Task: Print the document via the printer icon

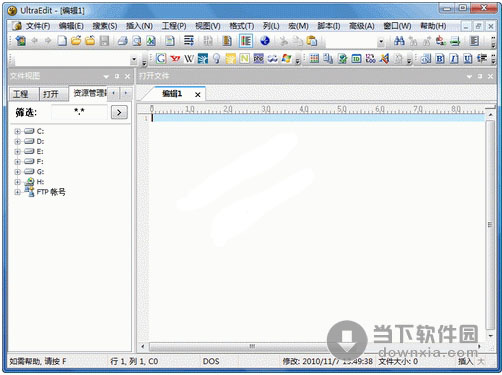Action: pyautogui.click(x=123, y=41)
